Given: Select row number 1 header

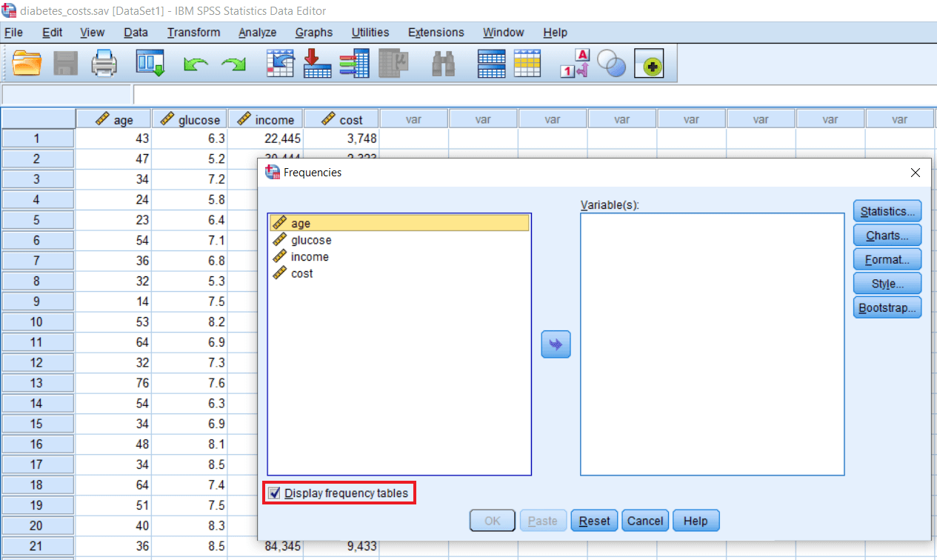Looking at the screenshot, I should coord(38,139).
